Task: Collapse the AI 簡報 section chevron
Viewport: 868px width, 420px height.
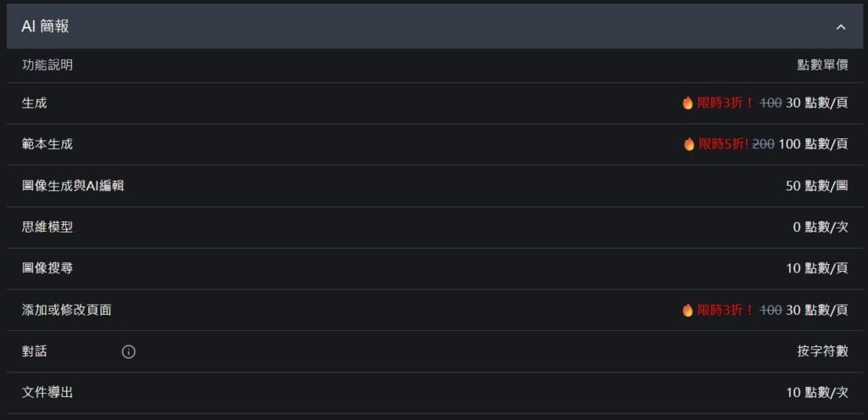Action: tap(841, 27)
